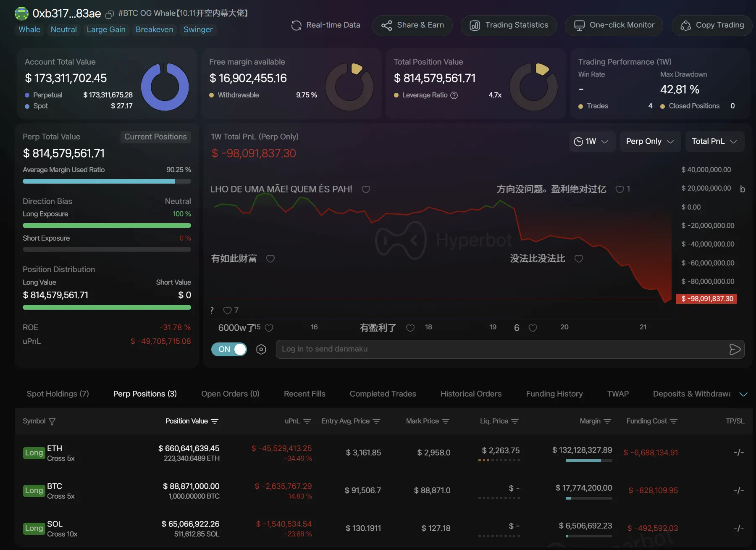The width and height of the screenshot is (756, 550).
Task: Click the Average Margin Used Ratio bar
Action: click(x=107, y=182)
